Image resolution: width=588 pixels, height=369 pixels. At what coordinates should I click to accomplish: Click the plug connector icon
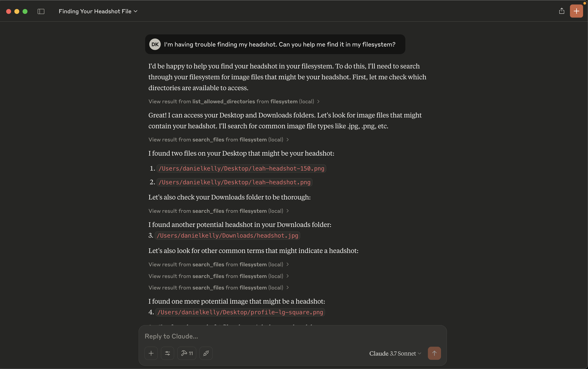(x=206, y=353)
